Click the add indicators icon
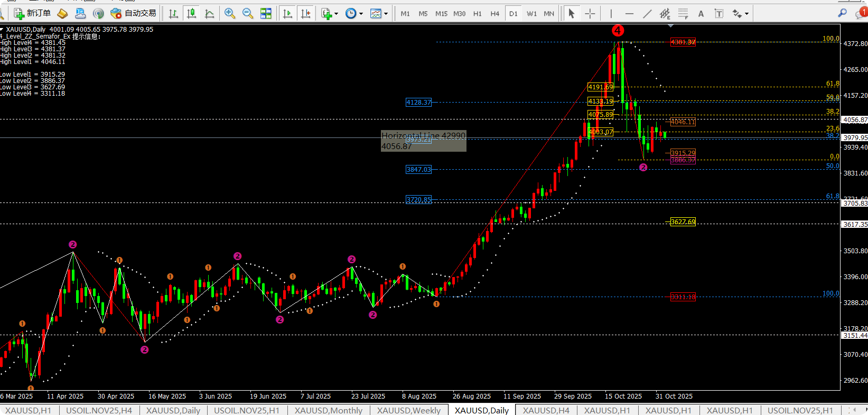This screenshot has width=868, height=415. tap(326, 13)
